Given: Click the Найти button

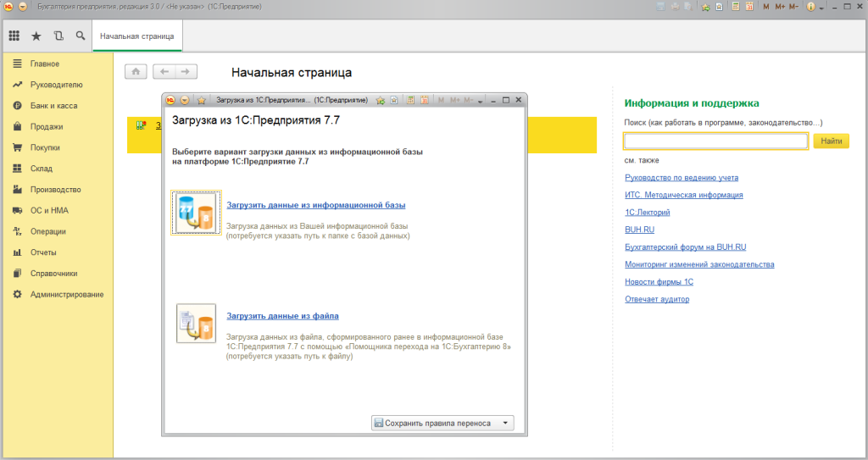Looking at the screenshot, I should coord(831,141).
